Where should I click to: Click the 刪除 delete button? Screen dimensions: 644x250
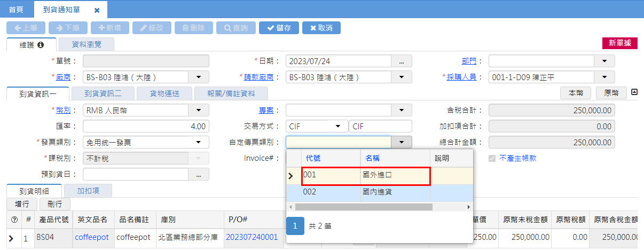tap(194, 28)
